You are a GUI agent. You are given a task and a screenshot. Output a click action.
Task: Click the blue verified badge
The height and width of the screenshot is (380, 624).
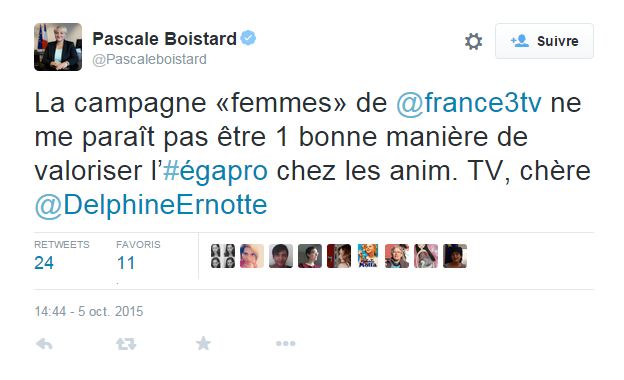[x=248, y=38]
